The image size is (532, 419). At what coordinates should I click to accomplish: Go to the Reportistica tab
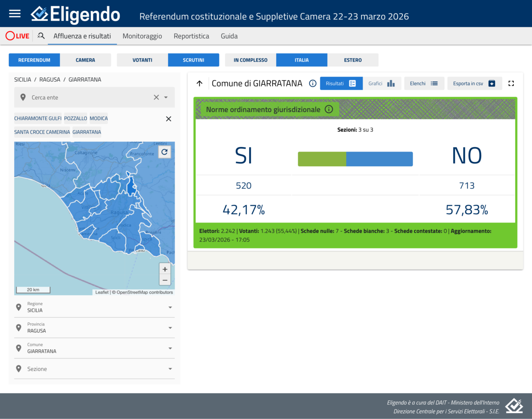[x=191, y=36]
